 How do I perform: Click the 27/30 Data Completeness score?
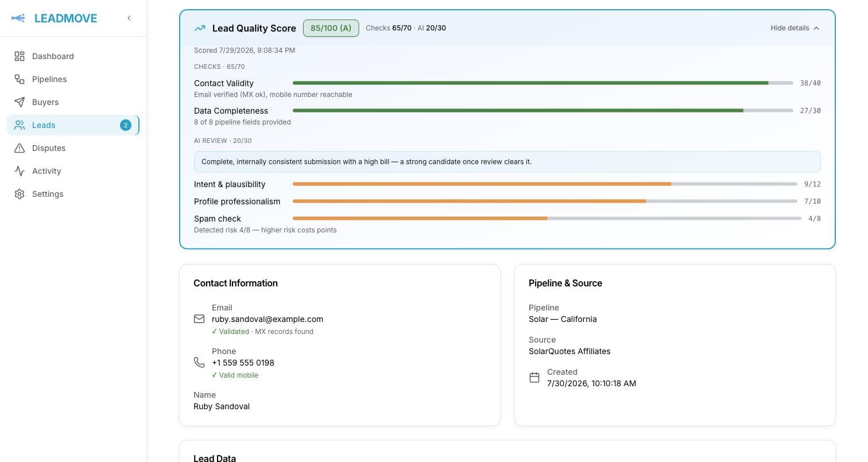click(810, 111)
